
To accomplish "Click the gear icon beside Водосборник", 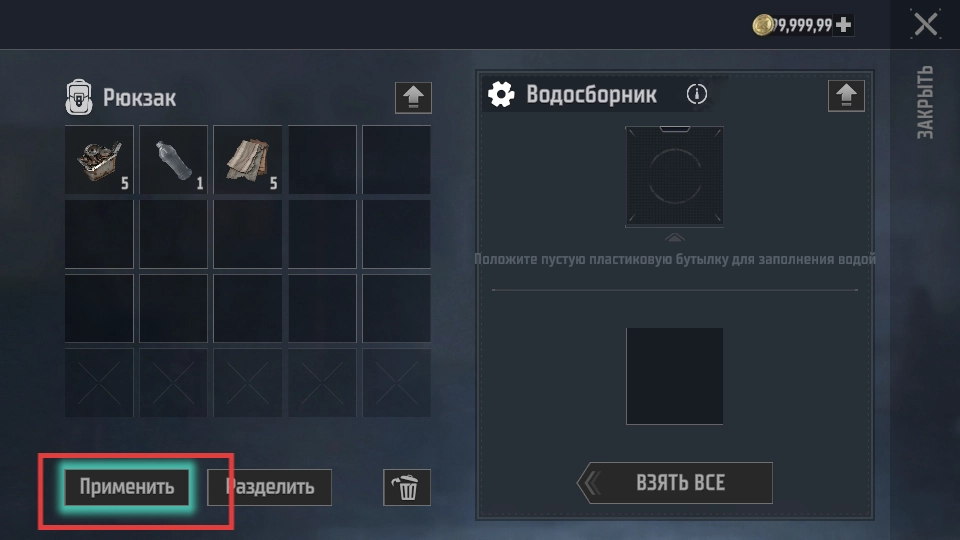I will pos(501,94).
